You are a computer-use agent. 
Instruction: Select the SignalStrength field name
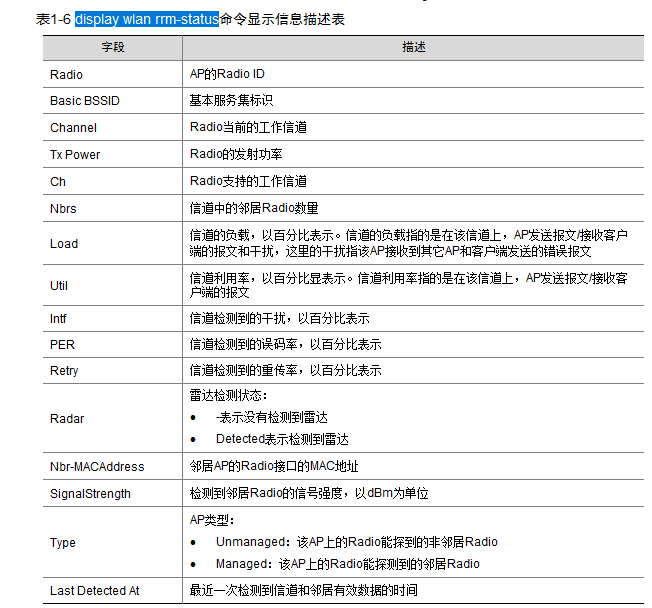(x=90, y=494)
